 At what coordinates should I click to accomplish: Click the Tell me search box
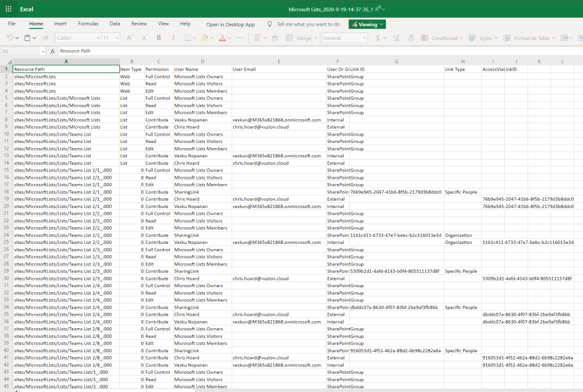pos(308,24)
